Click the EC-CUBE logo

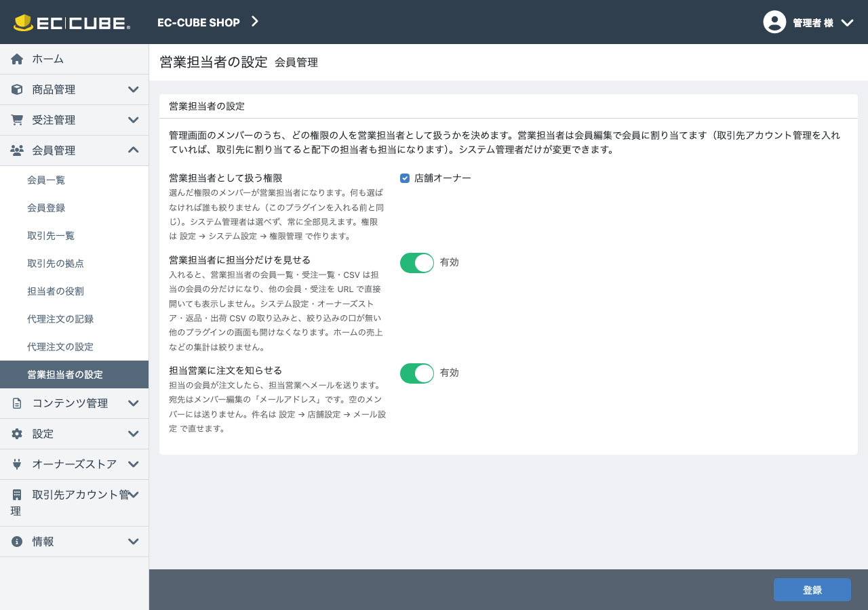[x=72, y=22]
